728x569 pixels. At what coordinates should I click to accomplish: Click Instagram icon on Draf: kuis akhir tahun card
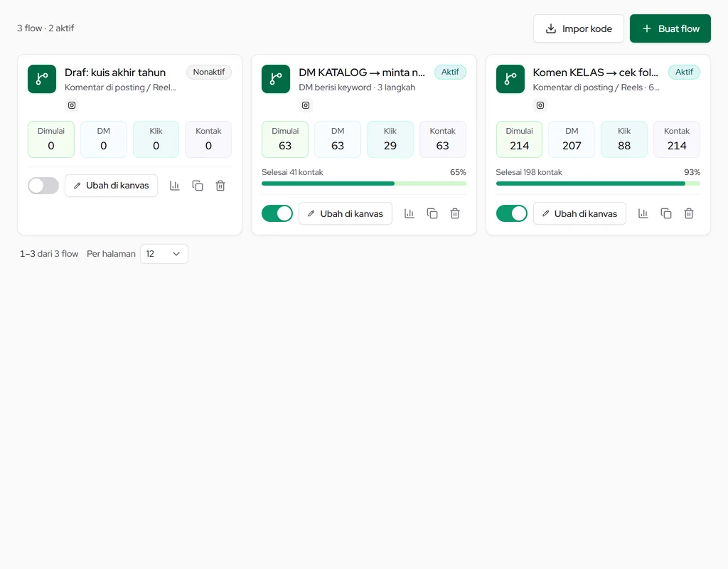72,105
